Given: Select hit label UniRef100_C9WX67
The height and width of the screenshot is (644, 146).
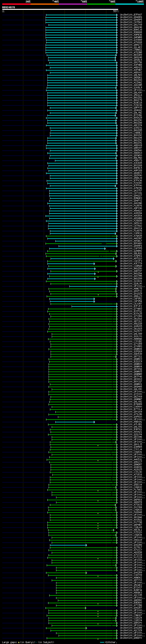Looking at the screenshot, I should point(131,615).
